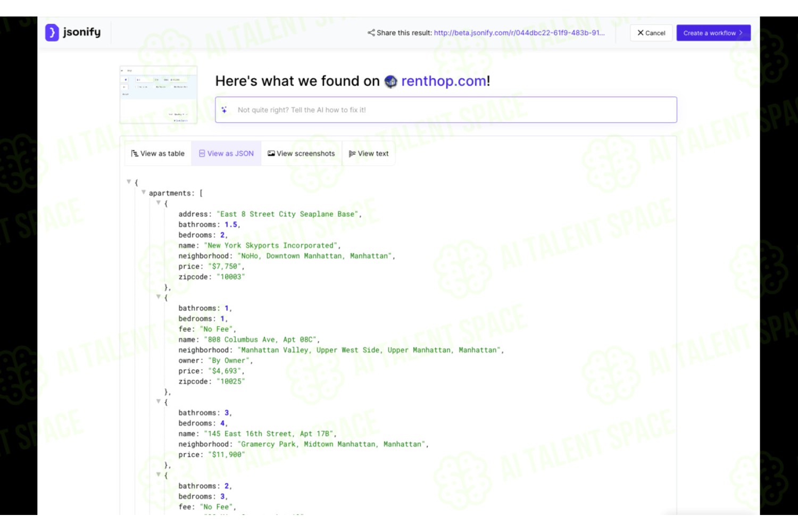
Task: Select the address "East 8 Street City Seaplane Base"
Action: click(287, 214)
